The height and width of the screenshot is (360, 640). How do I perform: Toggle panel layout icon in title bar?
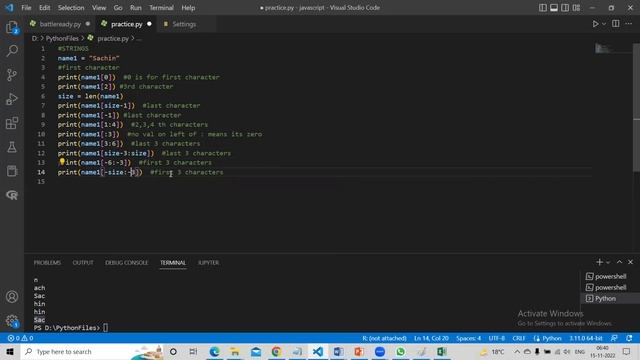tap(554, 8)
